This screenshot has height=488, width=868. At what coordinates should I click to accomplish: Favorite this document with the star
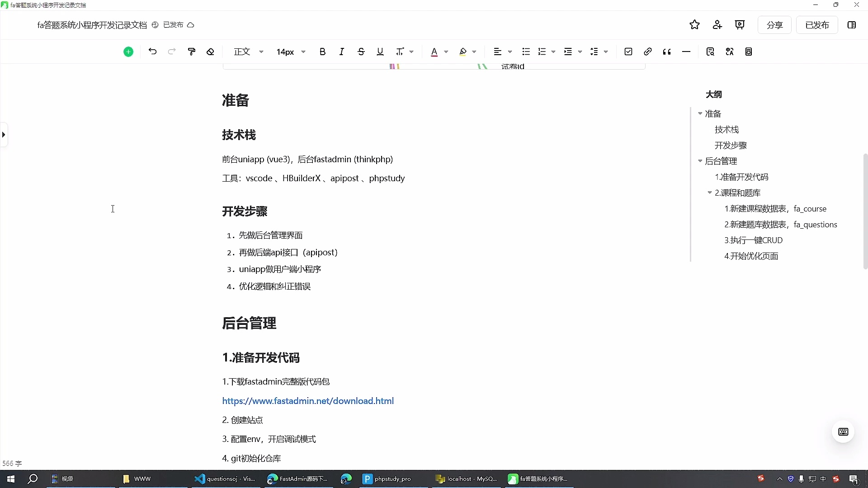tap(694, 25)
